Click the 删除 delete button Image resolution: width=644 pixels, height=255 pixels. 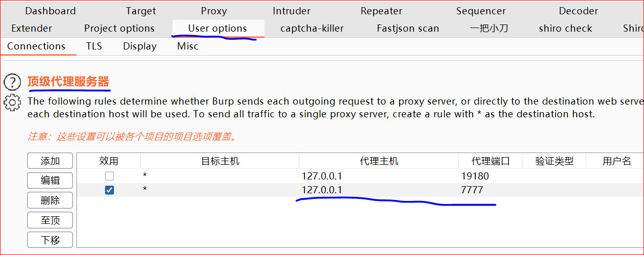click(x=50, y=200)
